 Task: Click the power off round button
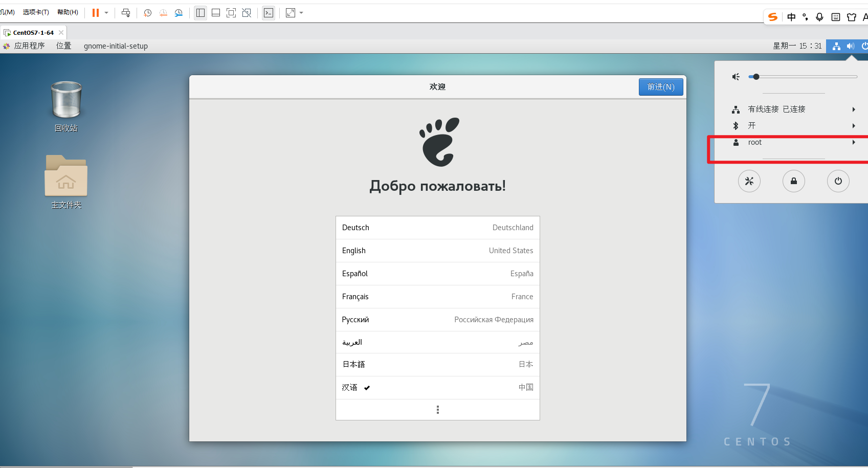[x=838, y=181]
